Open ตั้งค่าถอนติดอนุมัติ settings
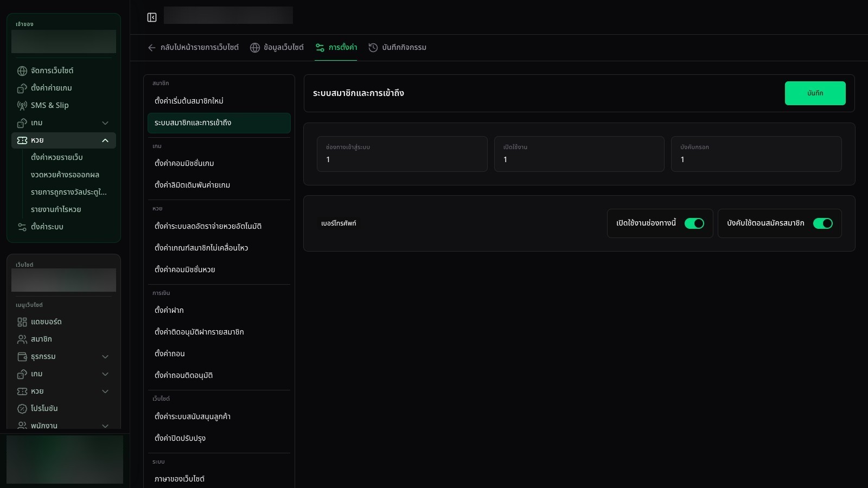The height and width of the screenshot is (488, 868). pos(219,375)
